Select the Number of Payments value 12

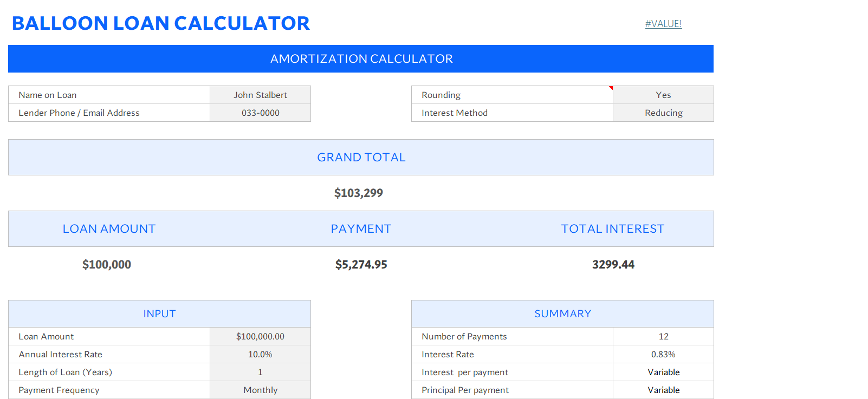[663, 336]
